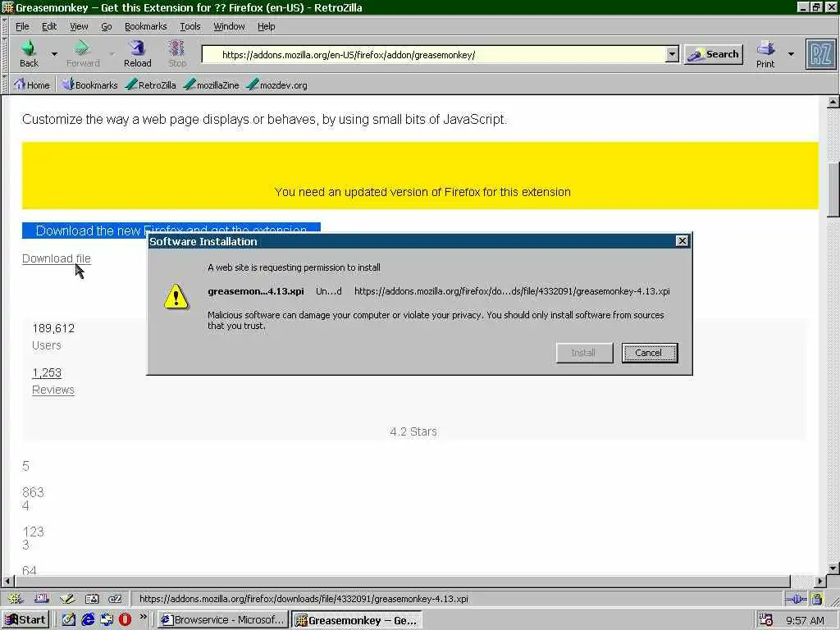Open the Help menu
The height and width of the screenshot is (630, 840).
click(x=266, y=26)
